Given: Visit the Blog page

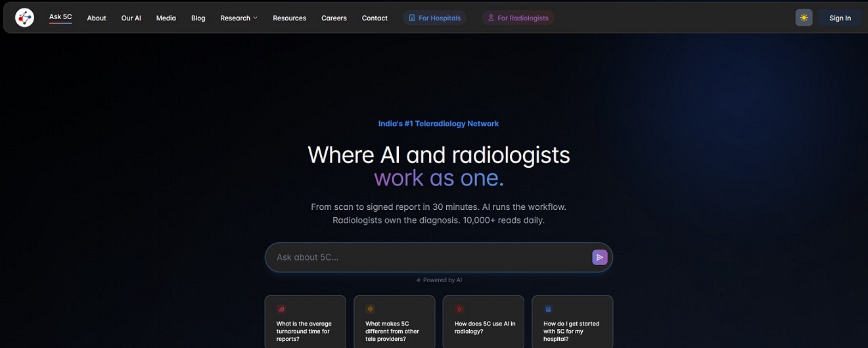Looking at the screenshot, I should (198, 18).
